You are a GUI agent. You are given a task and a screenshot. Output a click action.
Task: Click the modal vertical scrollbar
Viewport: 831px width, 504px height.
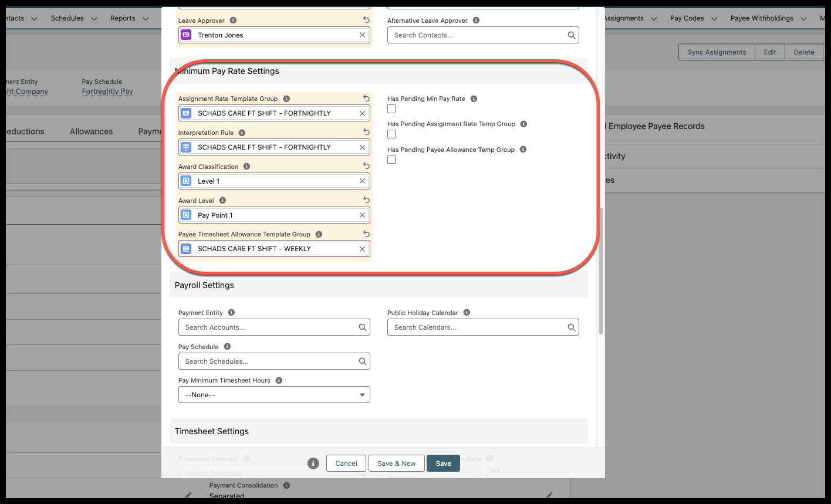pos(600,270)
